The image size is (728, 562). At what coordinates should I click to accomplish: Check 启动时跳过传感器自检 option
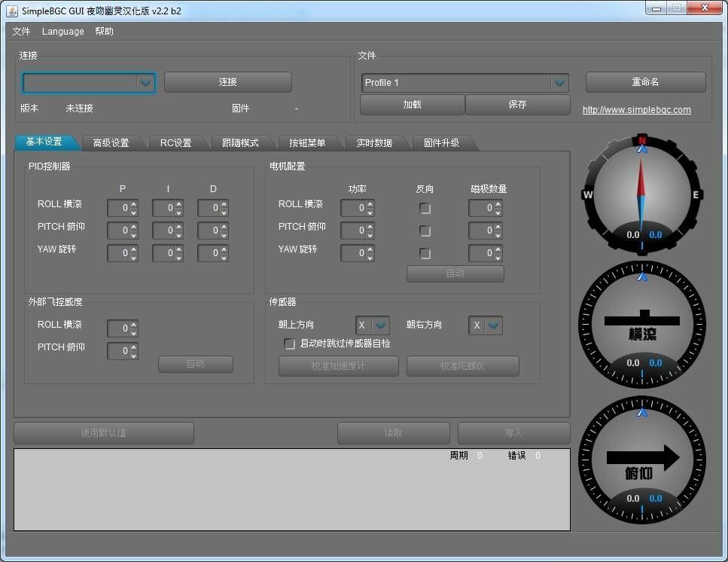[289, 344]
